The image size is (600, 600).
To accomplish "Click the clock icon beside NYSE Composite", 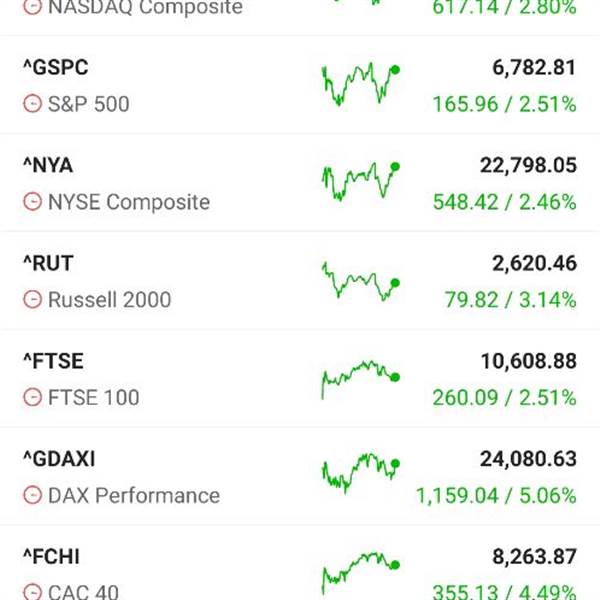I will pos(32,202).
